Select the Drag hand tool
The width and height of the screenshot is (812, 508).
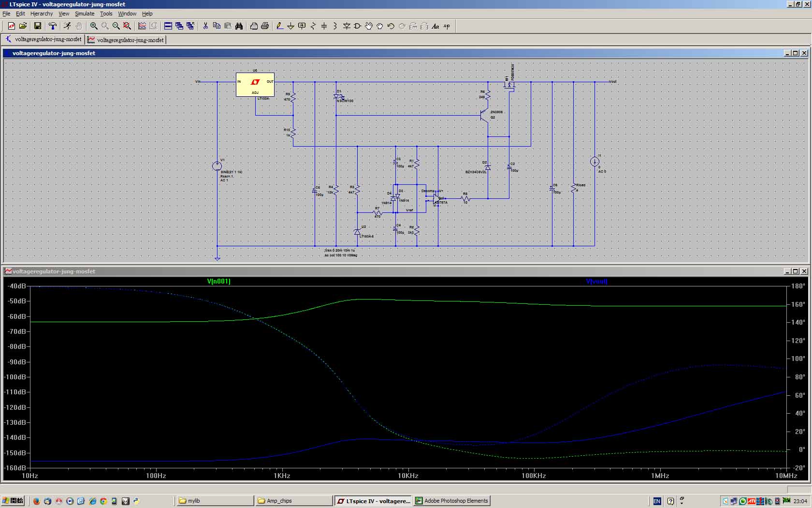click(380, 26)
